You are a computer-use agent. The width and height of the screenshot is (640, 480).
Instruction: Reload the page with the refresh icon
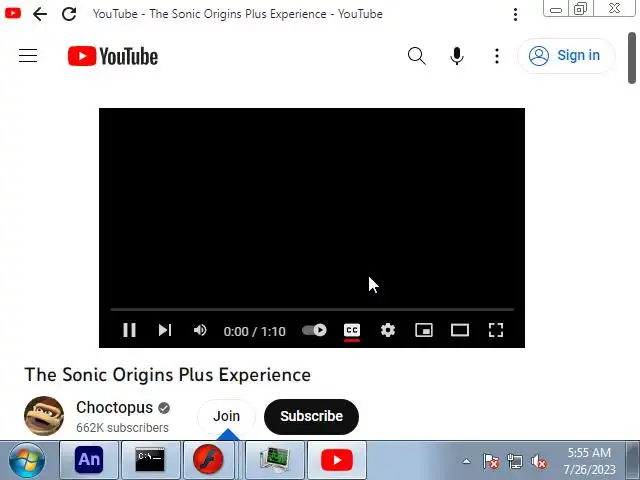click(69, 14)
